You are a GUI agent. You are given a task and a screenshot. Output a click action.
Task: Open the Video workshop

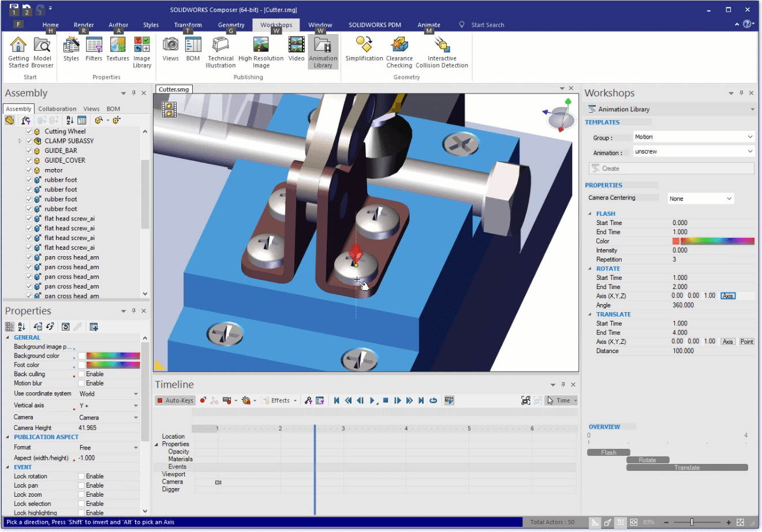297,49
